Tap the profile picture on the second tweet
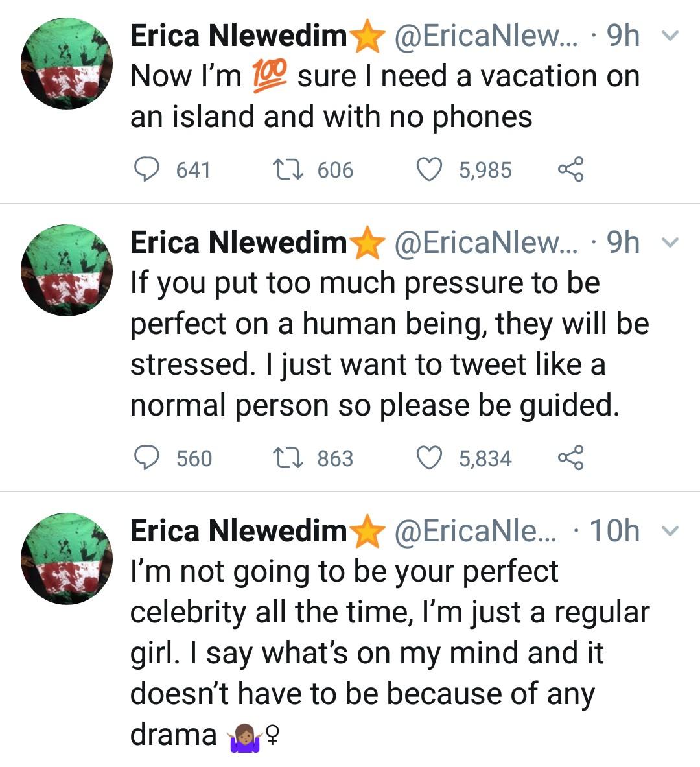 (67, 270)
